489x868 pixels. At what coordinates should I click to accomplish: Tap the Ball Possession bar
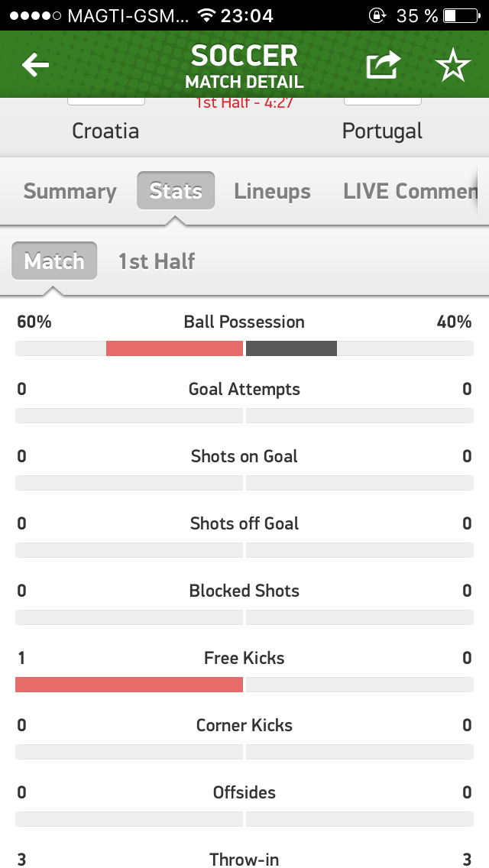point(244,348)
